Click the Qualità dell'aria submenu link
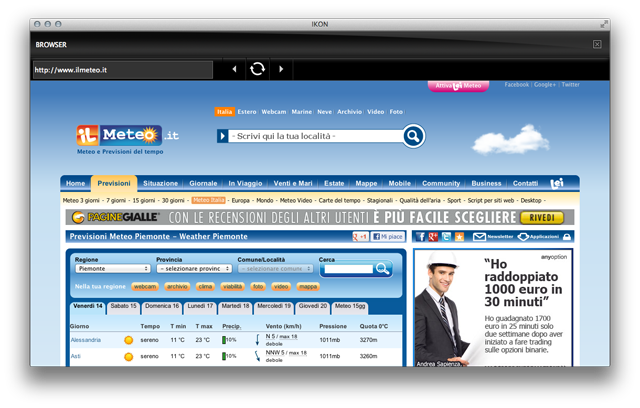640x408 pixels. click(x=420, y=200)
